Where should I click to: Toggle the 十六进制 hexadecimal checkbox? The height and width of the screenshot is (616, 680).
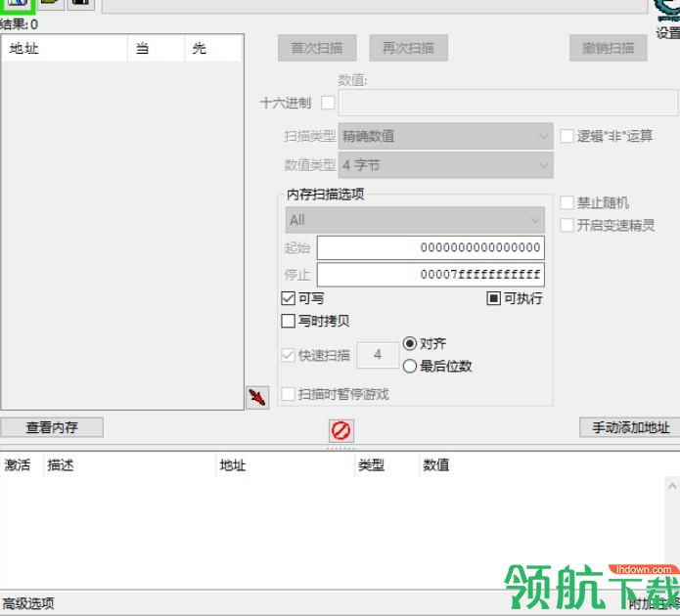(x=328, y=103)
